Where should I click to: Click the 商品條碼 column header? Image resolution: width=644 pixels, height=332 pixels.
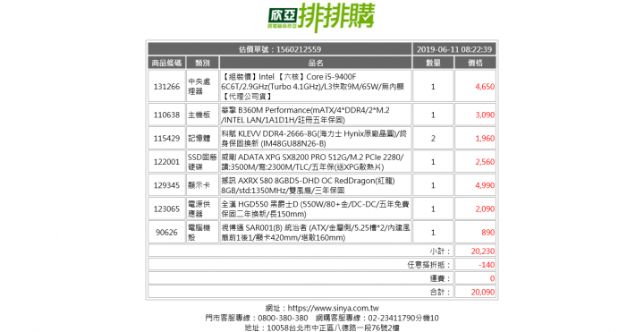click(166, 63)
